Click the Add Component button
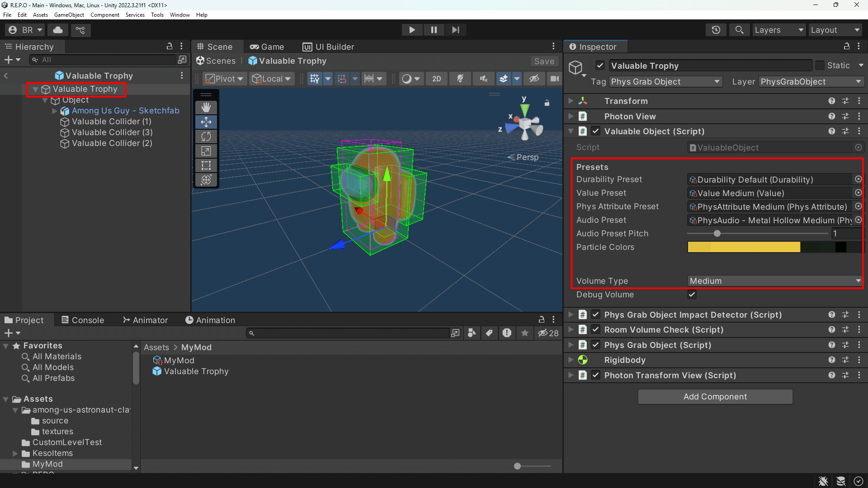This screenshot has width=868, height=488. (x=715, y=396)
